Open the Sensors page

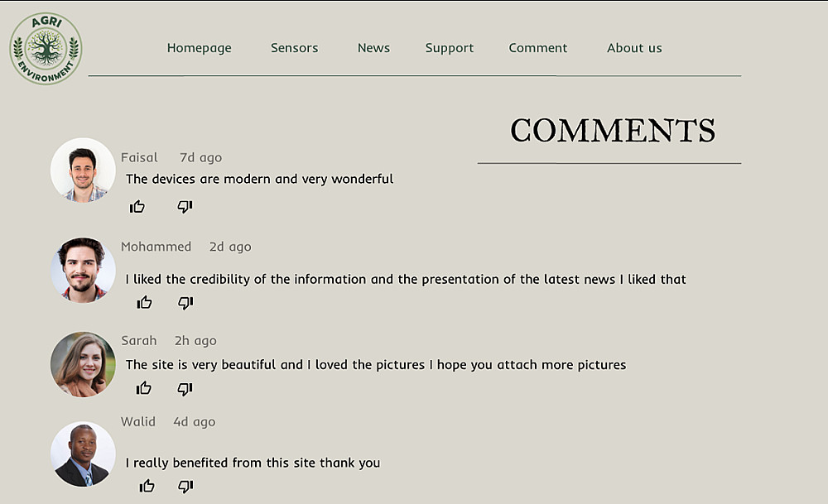[x=294, y=48]
